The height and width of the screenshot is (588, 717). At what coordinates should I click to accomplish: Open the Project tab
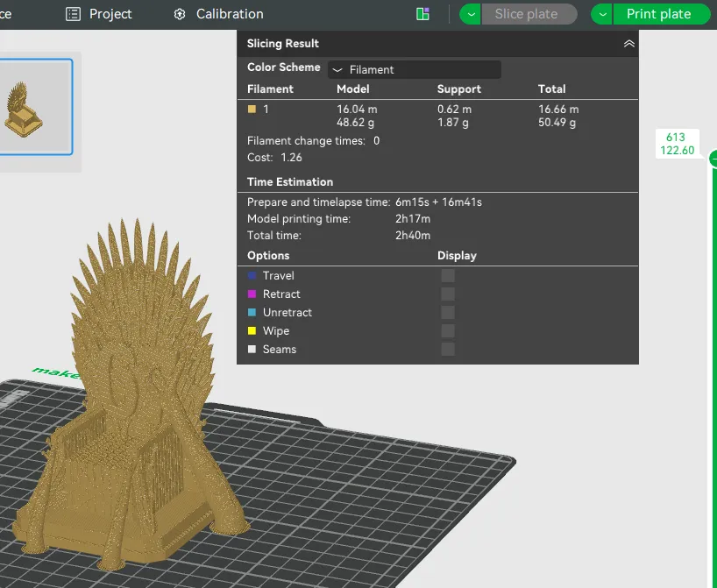pyautogui.click(x=99, y=14)
